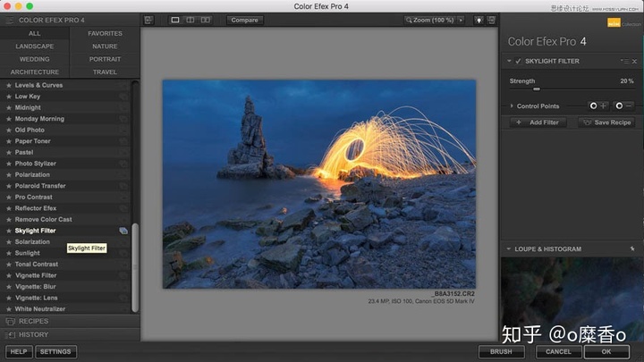Screen dimensions: 644x362
Task: Select the Polaroid Transfer filter
Action: [x=65, y=186]
